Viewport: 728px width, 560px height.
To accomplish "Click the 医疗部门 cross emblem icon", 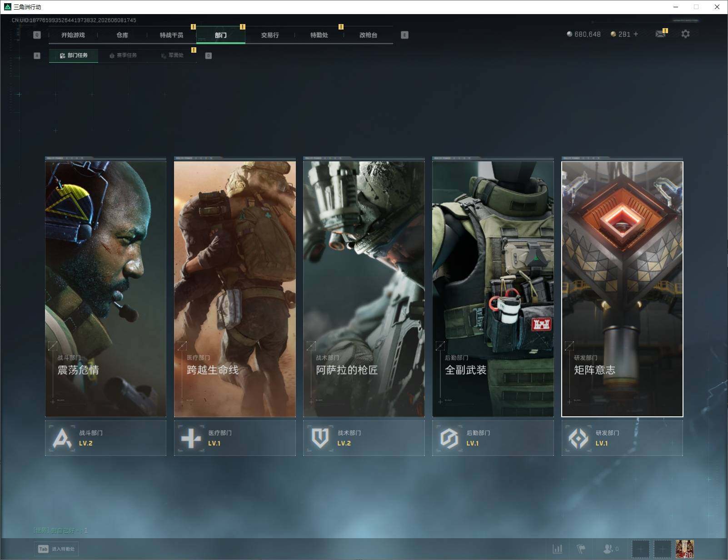I will 191,439.
